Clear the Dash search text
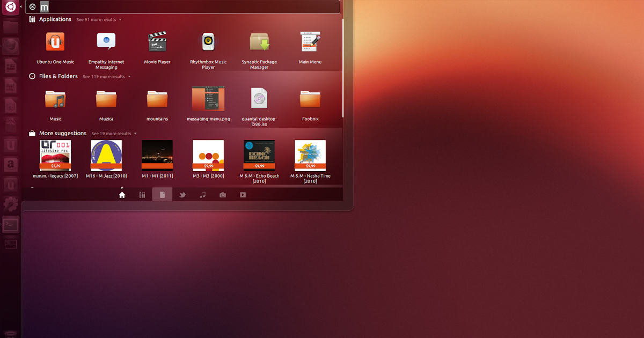Image resolution: width=644 pixels, height=338 pixels. 32,6
